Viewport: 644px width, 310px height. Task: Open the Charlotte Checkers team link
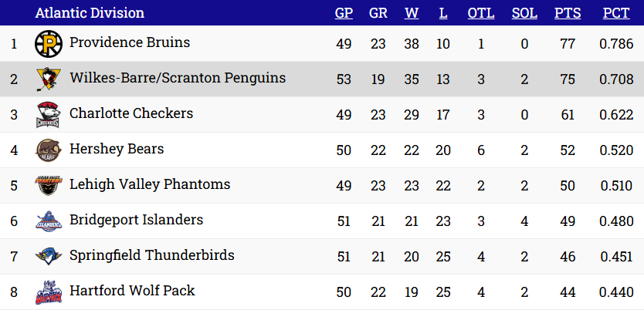click(x=131, y=113)
